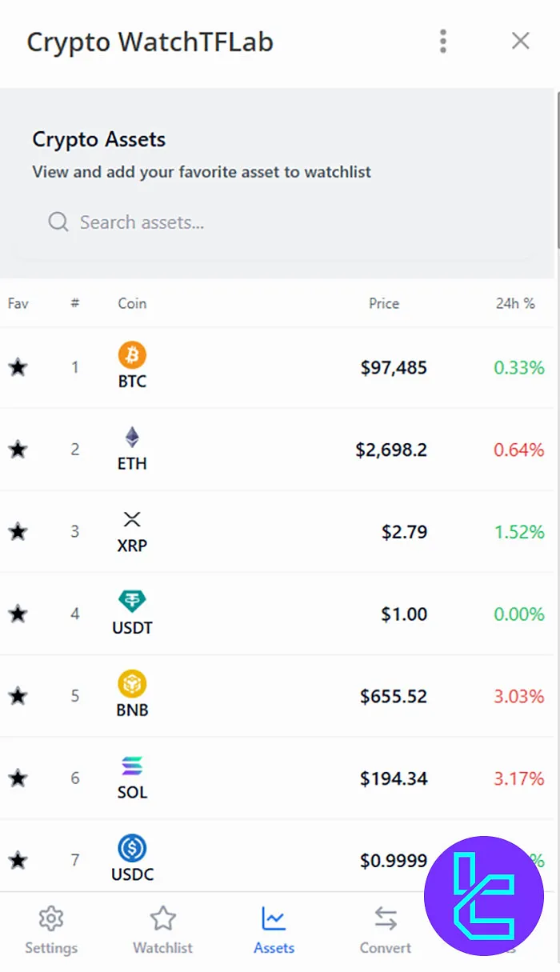Toggle the favorite star for ETH
This screenshot has height=972, width=560.
pos(18,450)
